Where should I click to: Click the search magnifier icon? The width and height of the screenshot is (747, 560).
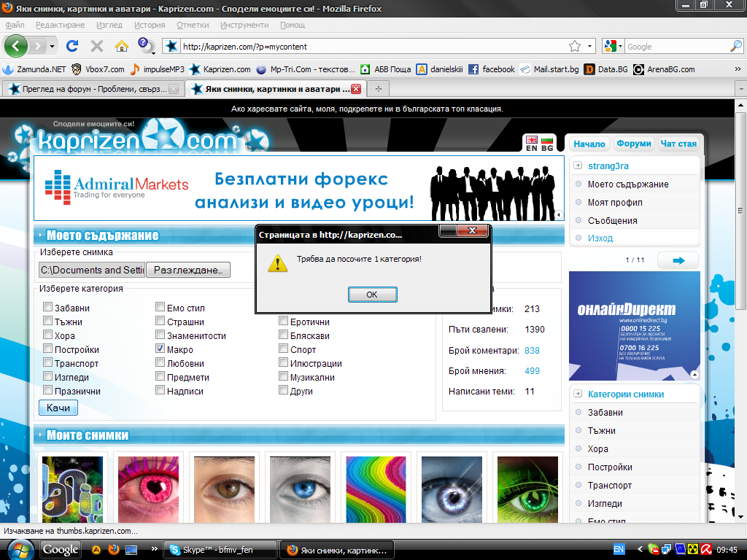[x=735, y=46]
